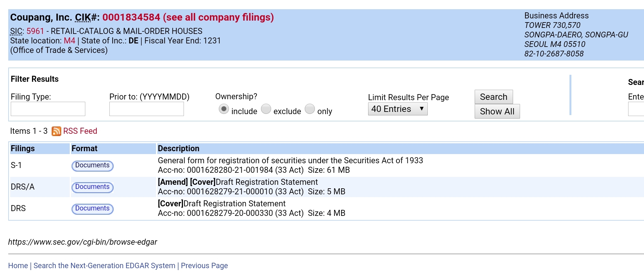Click the SEOUL M4 05510 address line

point(555,44)
